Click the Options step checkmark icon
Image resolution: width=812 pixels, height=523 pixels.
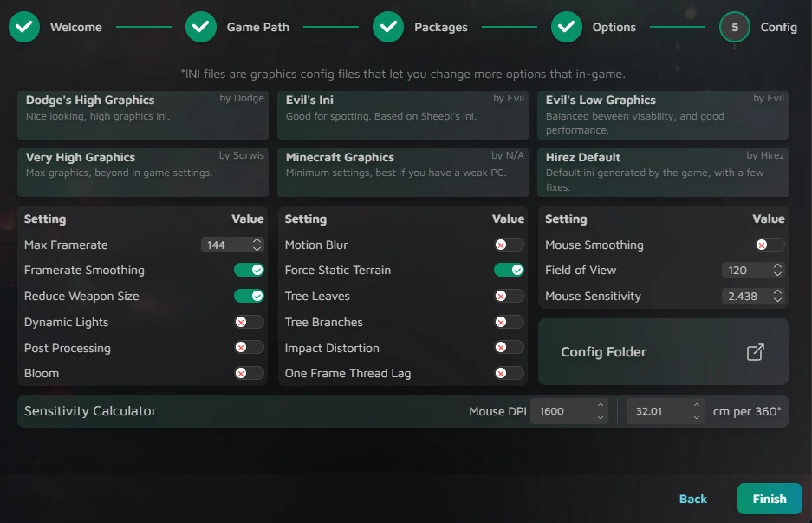567,27
